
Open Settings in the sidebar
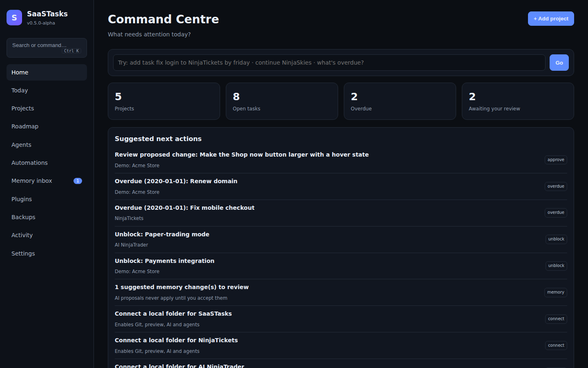pyautogui.click(x=47, y=254)
